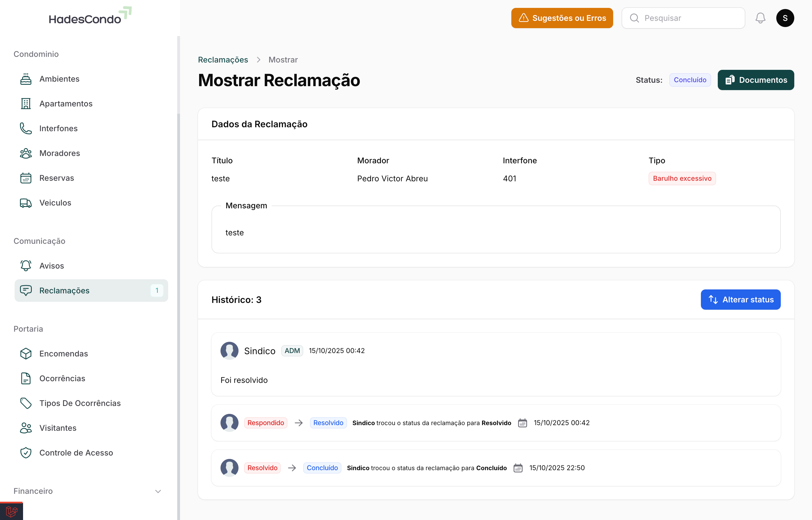Click the Interfones phone icon

tap(26, 128)
